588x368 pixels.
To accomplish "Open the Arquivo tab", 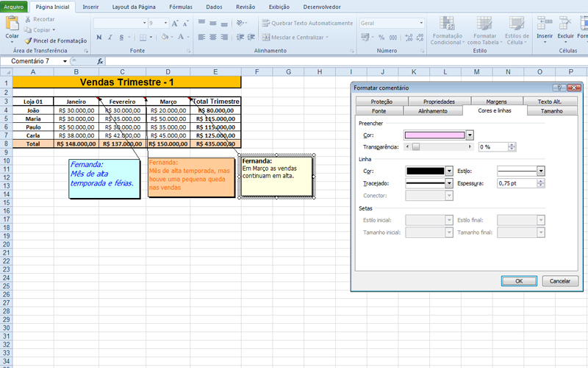I will point(13,7).
